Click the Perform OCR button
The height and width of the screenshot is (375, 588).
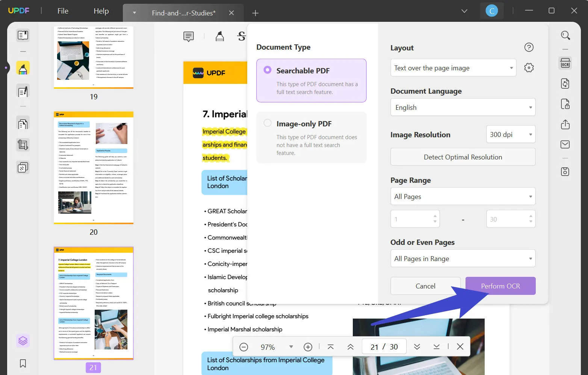500,286
